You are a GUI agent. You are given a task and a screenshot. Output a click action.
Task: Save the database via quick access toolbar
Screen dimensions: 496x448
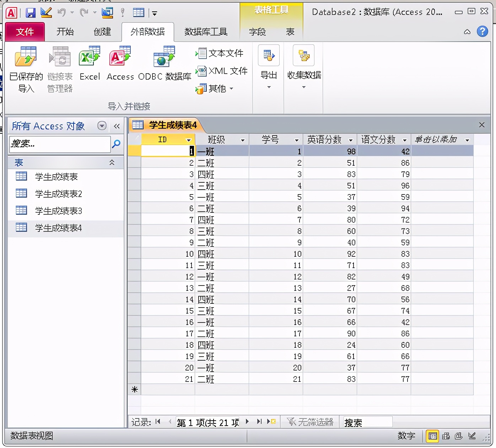tap(30, 12)
